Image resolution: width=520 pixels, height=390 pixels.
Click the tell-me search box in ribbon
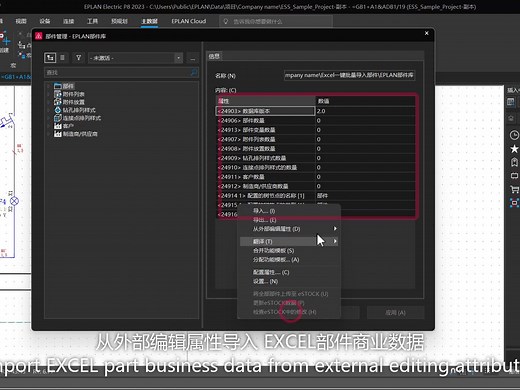[x=276, y=21]
